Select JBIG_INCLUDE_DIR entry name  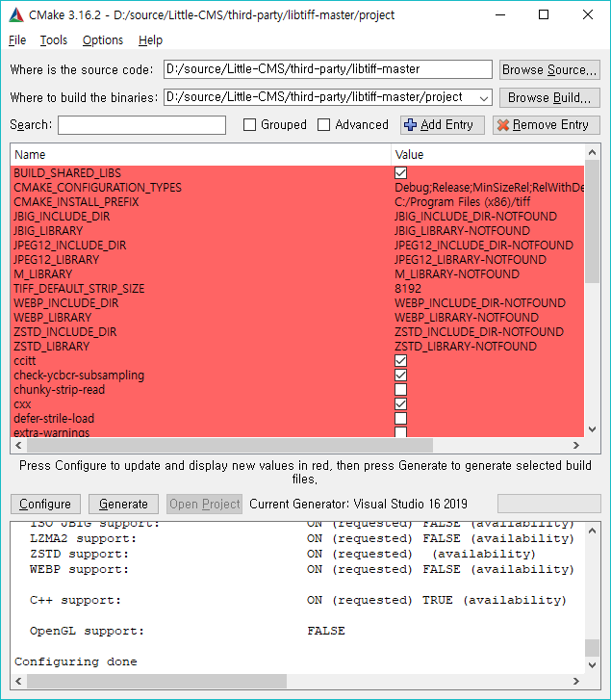(x=62, y=217)
